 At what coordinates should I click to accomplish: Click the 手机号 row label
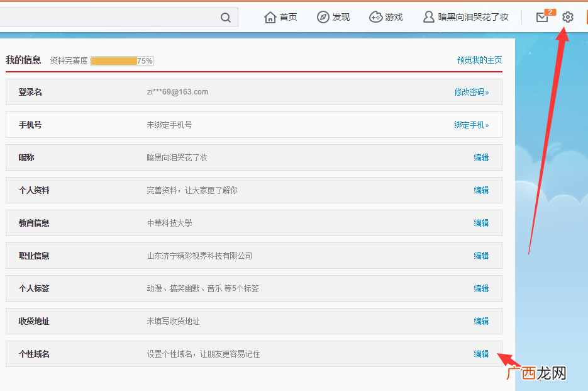[30, 125]
